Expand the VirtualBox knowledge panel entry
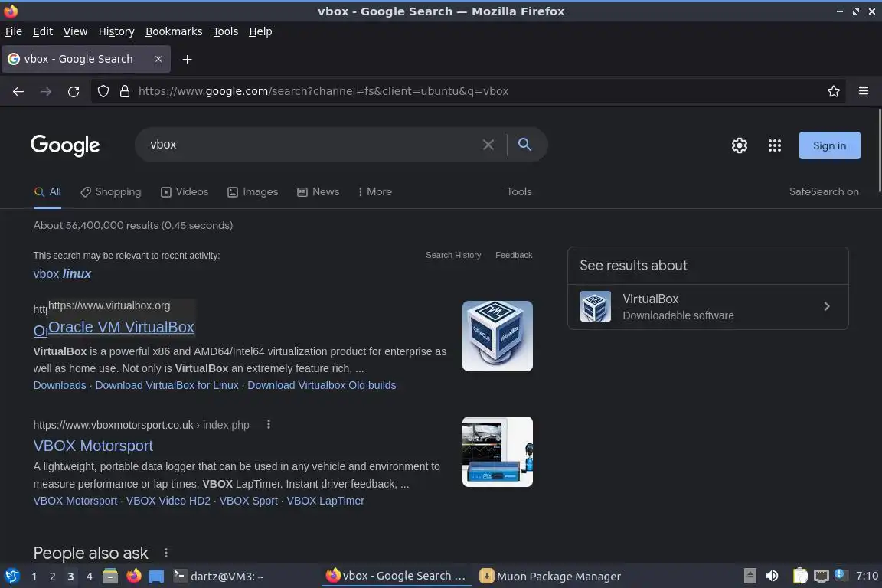This screenshot has width=882, height=588. pos(707,307)
